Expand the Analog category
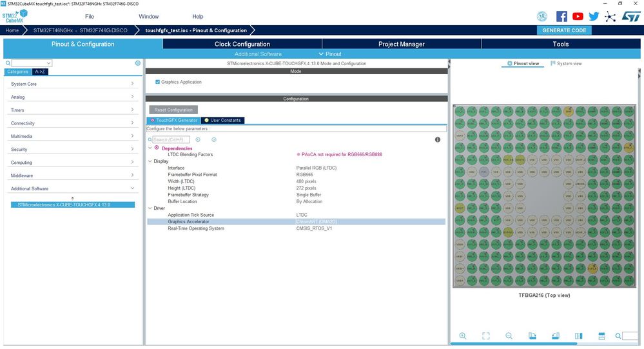Viewport: 644px width, 349px height. pyautogui.click(x=72, y=97)
